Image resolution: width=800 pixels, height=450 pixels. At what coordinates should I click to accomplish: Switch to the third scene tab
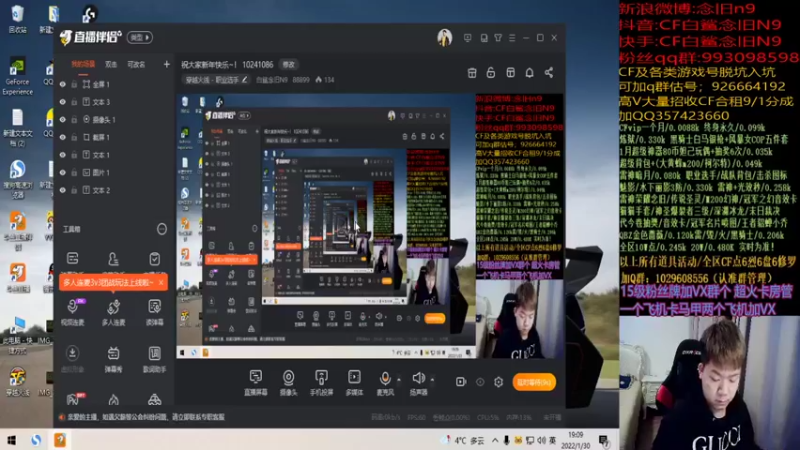tap(136, 64)
